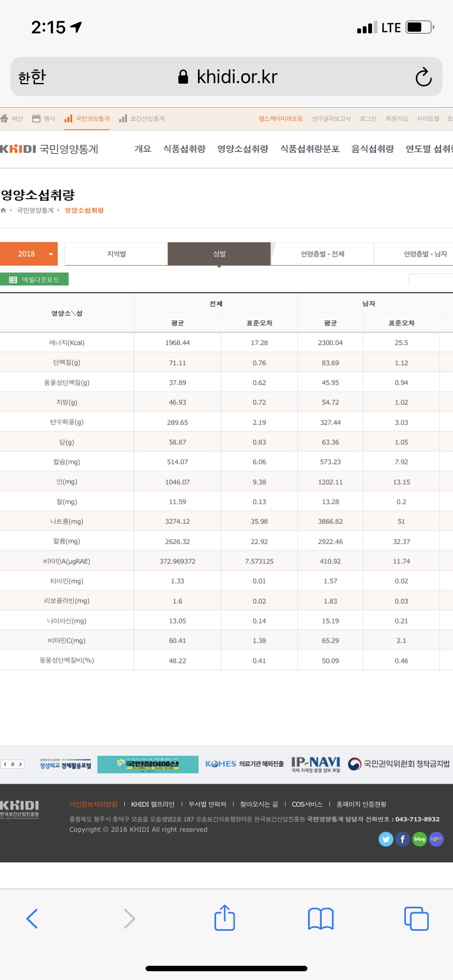Open the 개인정보처리방침 footer link
This screenshot has height=980, width=453.
point(93,804)
